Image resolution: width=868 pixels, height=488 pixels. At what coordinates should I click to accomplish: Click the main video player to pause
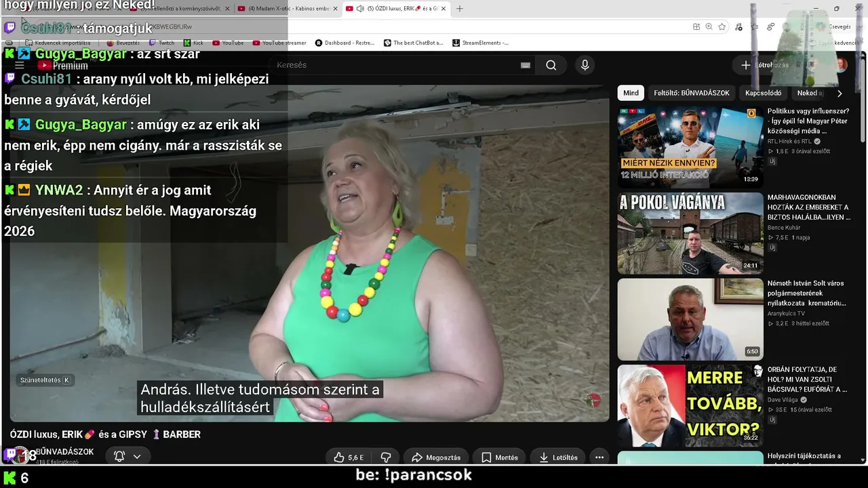309,253
